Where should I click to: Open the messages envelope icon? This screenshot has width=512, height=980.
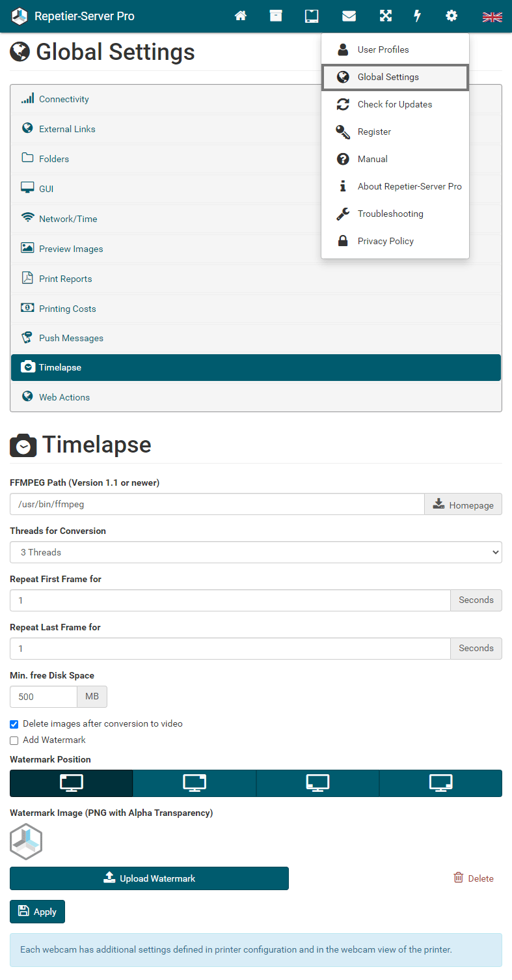pos(349,16)
